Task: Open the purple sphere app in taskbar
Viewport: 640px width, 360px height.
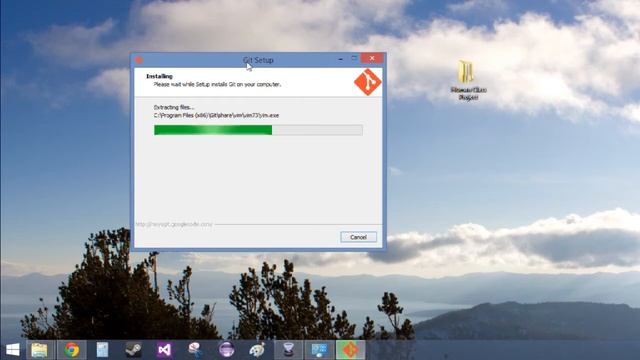Action: point(226,350)
